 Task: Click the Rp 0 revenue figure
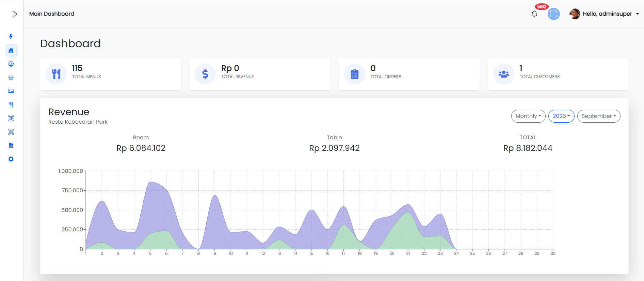230,68
